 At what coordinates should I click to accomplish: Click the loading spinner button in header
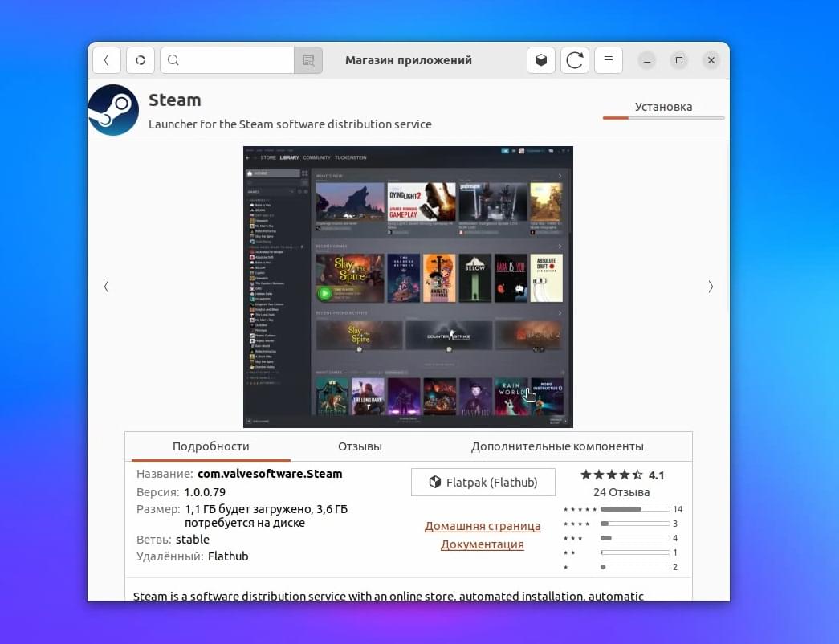pos(141,60)
